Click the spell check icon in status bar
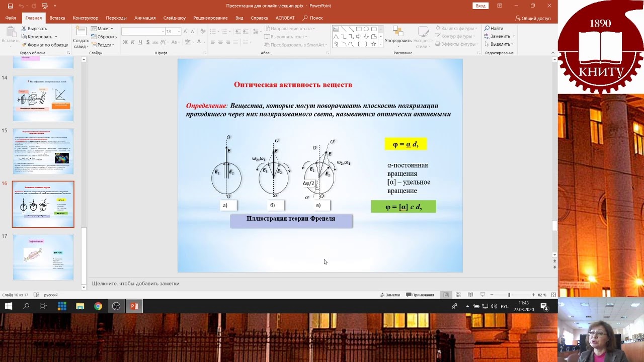Screen dimensions: 644x362 [x=36, y=295]
